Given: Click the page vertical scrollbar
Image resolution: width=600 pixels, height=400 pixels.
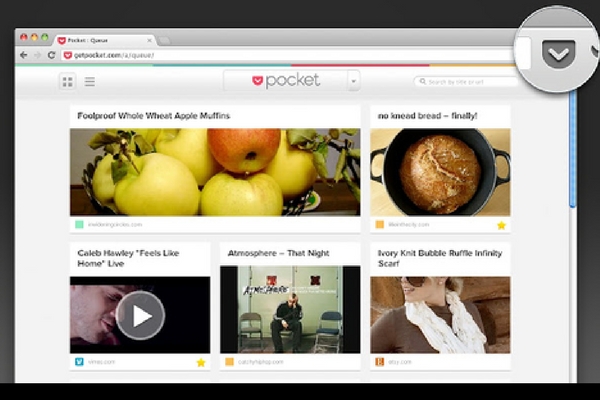Looking at the screenshot, I should [x=572, y=149].
